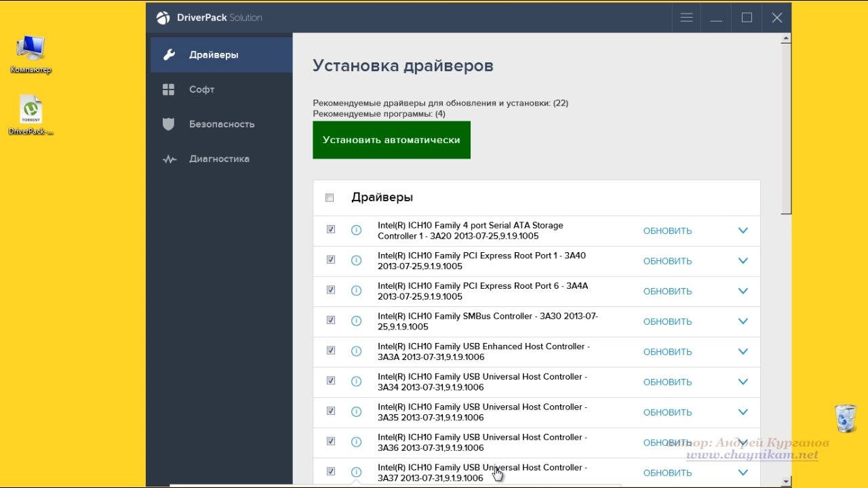
Task: Open the Драйверы section in sidebar
Action: [x=222, y=55]
